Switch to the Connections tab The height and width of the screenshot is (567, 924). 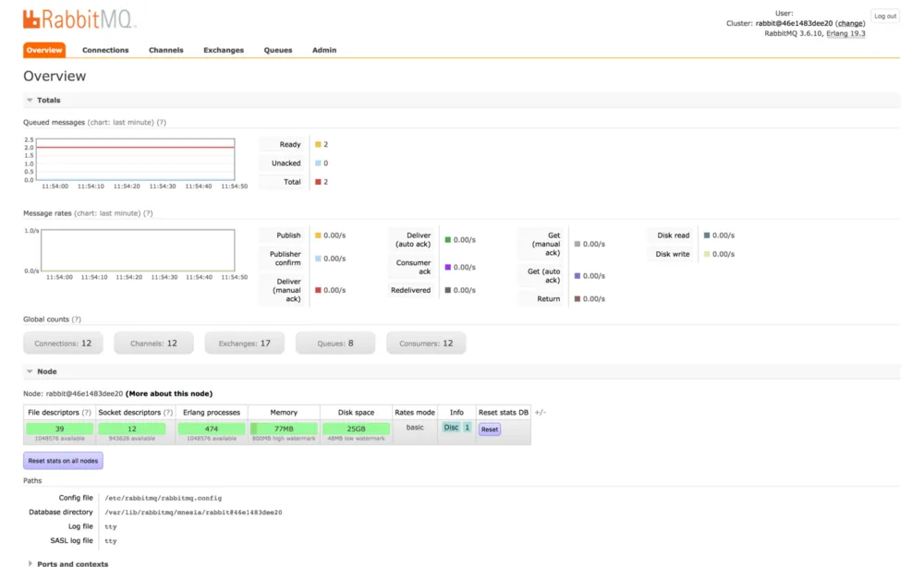point(105,50)
